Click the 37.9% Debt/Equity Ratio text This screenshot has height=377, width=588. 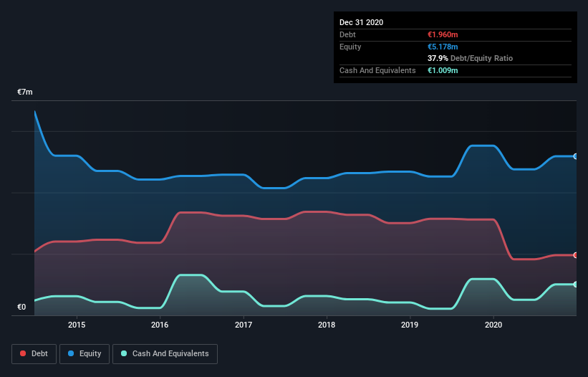471,58
